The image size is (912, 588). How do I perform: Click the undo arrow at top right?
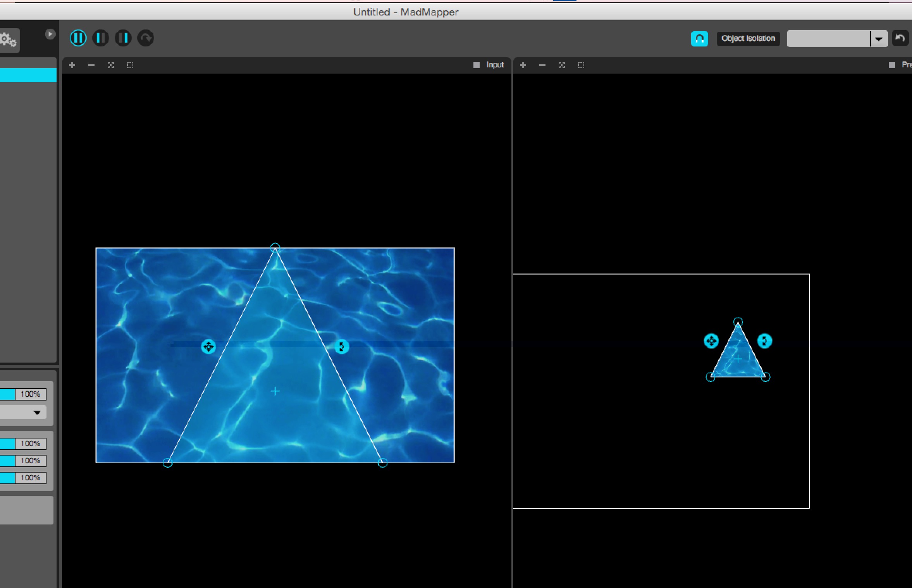[900, 38]
